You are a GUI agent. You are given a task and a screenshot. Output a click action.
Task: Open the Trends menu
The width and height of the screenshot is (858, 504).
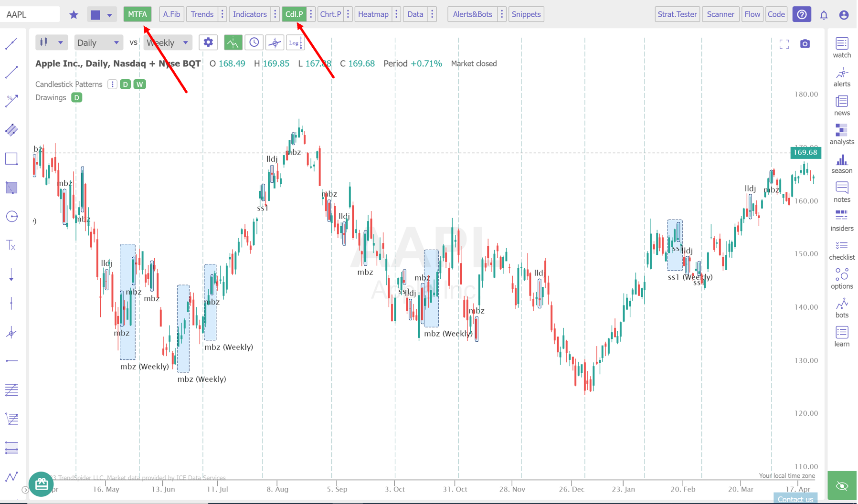[202, 14]
